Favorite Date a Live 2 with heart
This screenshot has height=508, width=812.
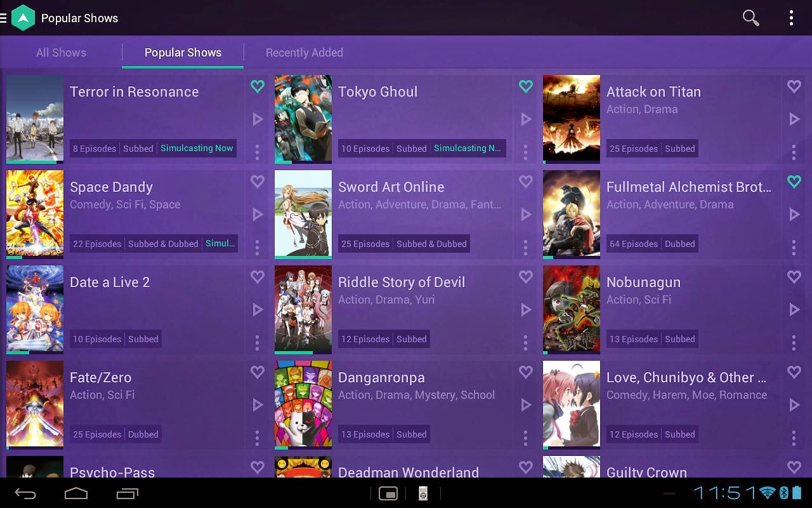(258, 277)
